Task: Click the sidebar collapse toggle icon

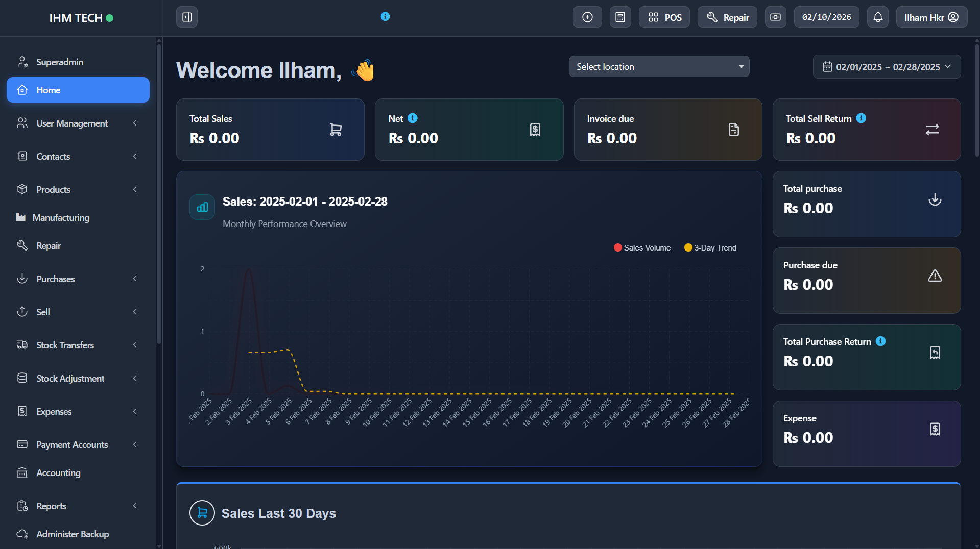Action: pyautogui.click(x=187, y=17)
